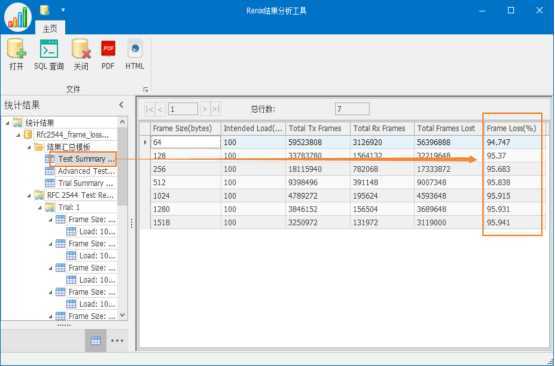Collapse the 统计结果 root tree node
The image size is (555, 366).
coord(8,123)
